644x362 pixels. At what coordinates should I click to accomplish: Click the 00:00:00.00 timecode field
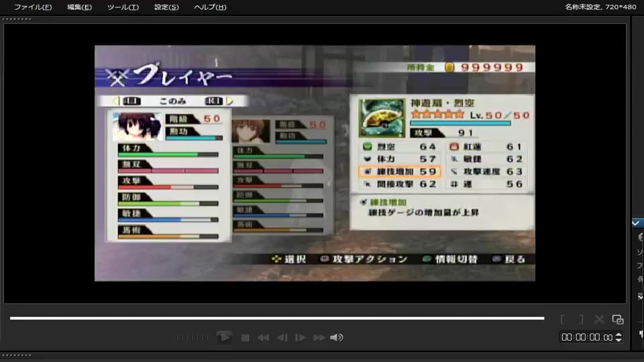pyautogui.click(x=587, y=337)
